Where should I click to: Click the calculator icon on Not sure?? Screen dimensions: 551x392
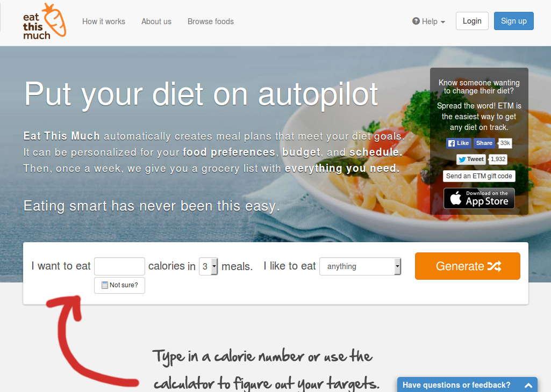click(105, 285)
